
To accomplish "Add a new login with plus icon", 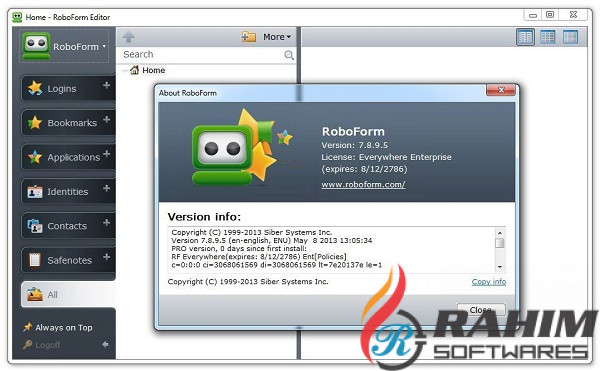I will pyautogui.click(x=106, y=85).
